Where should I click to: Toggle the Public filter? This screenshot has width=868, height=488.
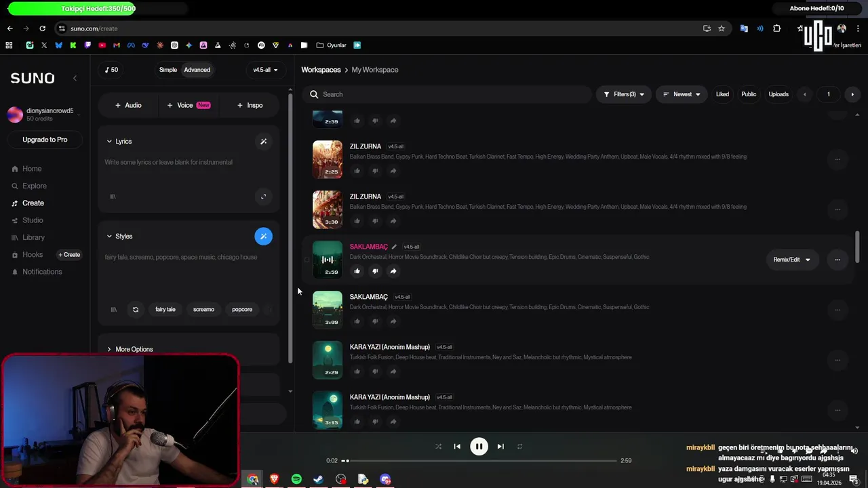tap(749, 94)
